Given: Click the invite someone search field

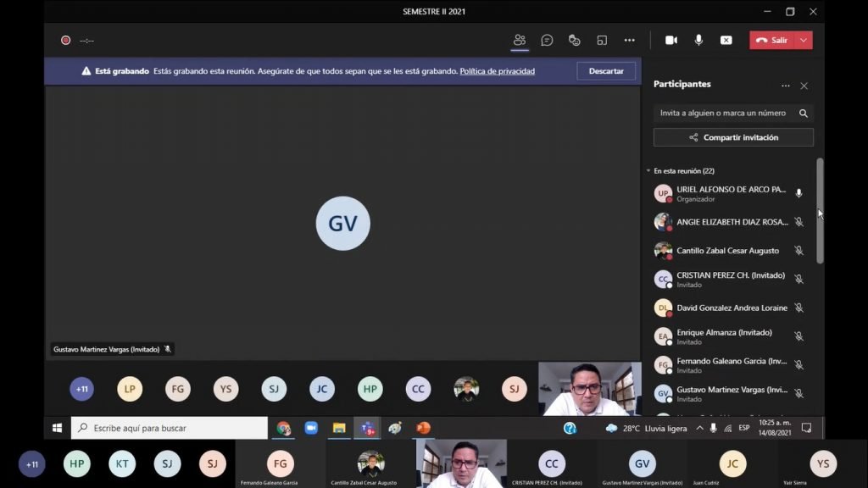Looking at the screenshot, I should point(723,113).
